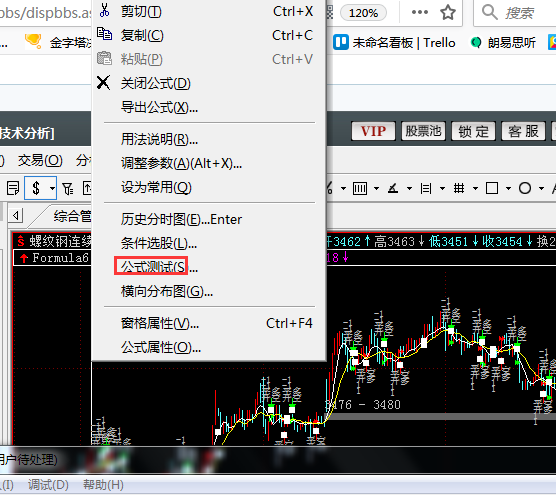Select 关闭公式(D) menu entry
Screen dimensions: 556x495
[209, 83]
